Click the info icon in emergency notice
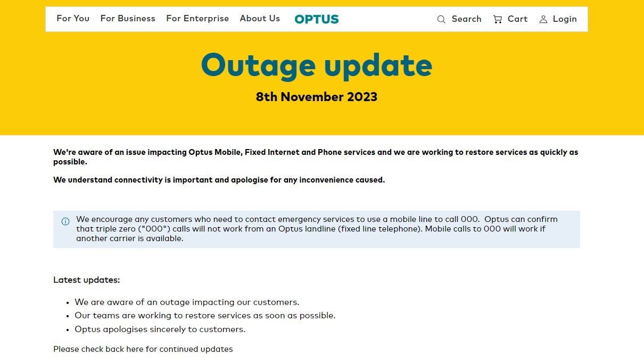Image resolution: width=644 pixels, height=363 pixels. 65,221
